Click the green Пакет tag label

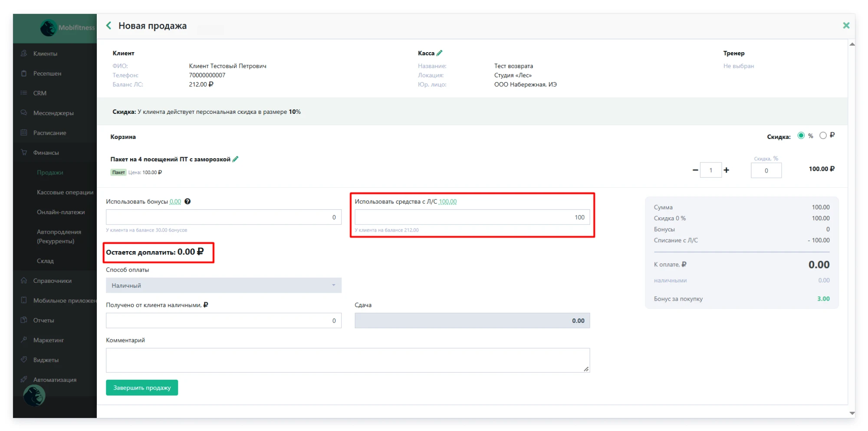pos(118,172)
